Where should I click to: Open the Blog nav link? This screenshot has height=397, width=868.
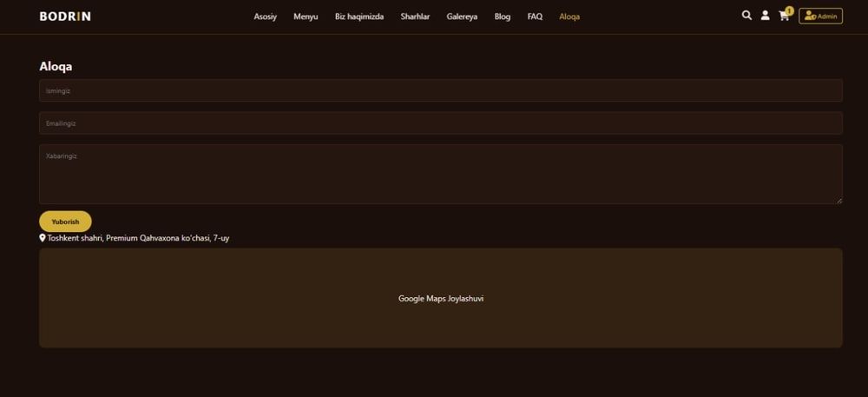point(502,17)
